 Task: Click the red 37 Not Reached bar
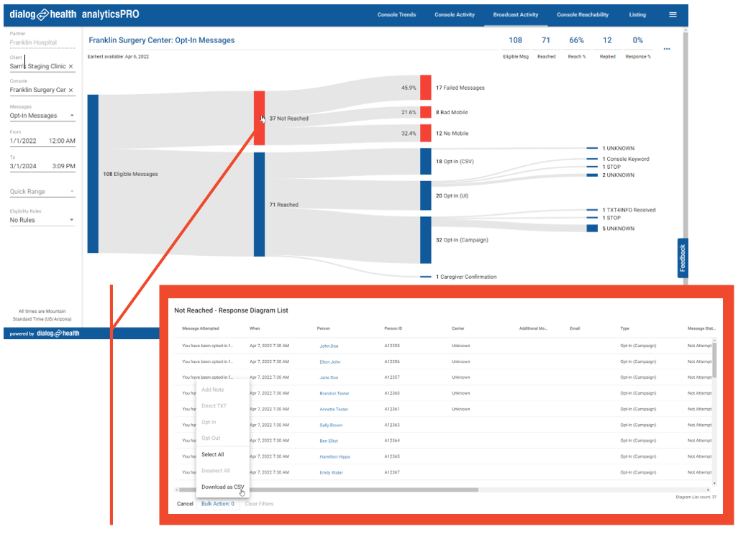[260, 118]
